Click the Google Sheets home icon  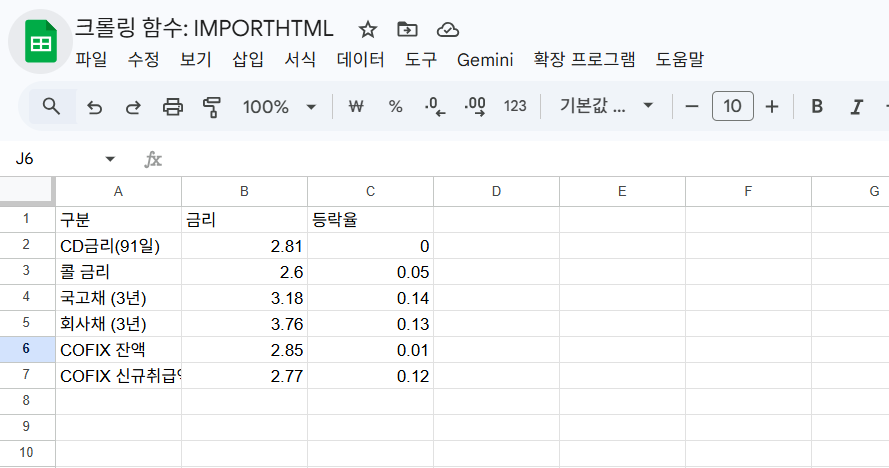point(40,43)
